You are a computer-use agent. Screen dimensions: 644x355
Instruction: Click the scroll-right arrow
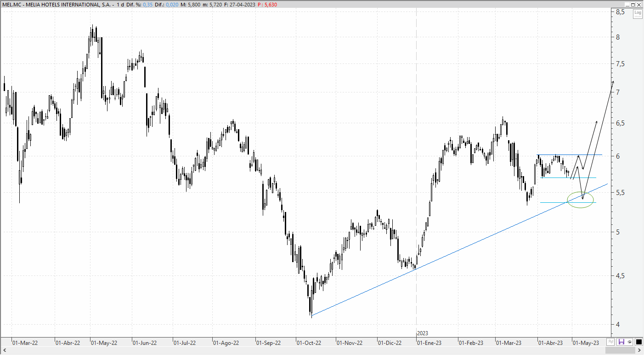[639, 351]
